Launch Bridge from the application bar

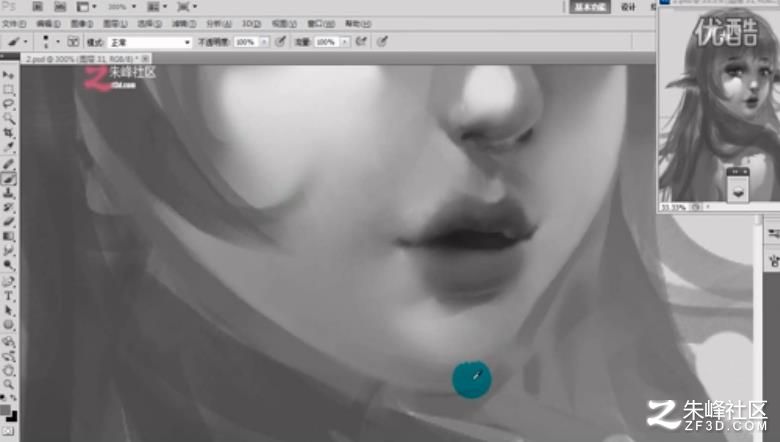click(x=37, y=6)
